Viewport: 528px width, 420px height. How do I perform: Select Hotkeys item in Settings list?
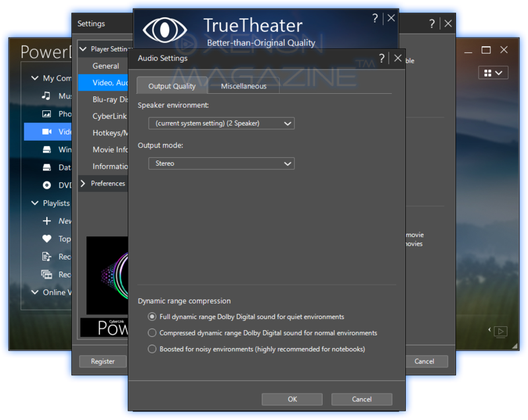[103, 133]
